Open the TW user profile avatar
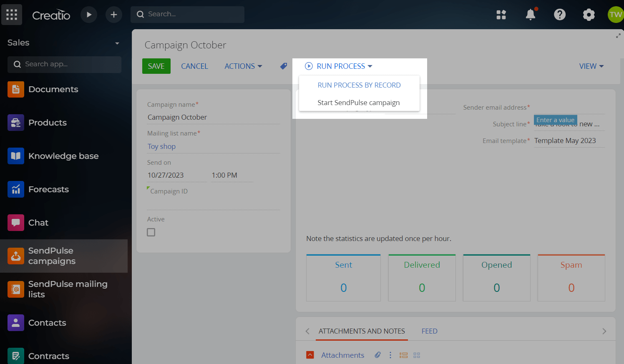624x364 pixels. (616, 15)
